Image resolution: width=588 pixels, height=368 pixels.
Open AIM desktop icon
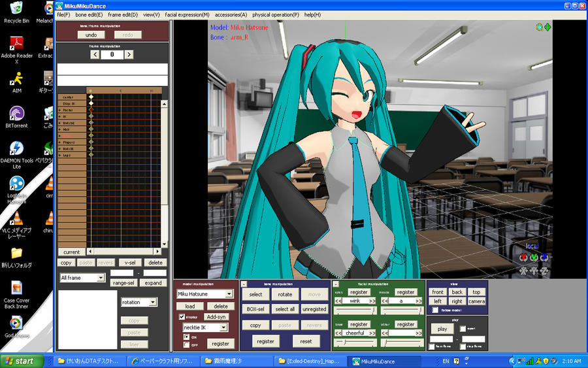point(16,82)
